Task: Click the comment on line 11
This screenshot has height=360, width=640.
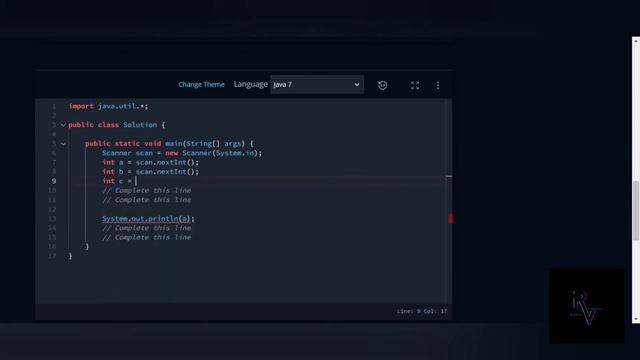Action: coord(147,200)
